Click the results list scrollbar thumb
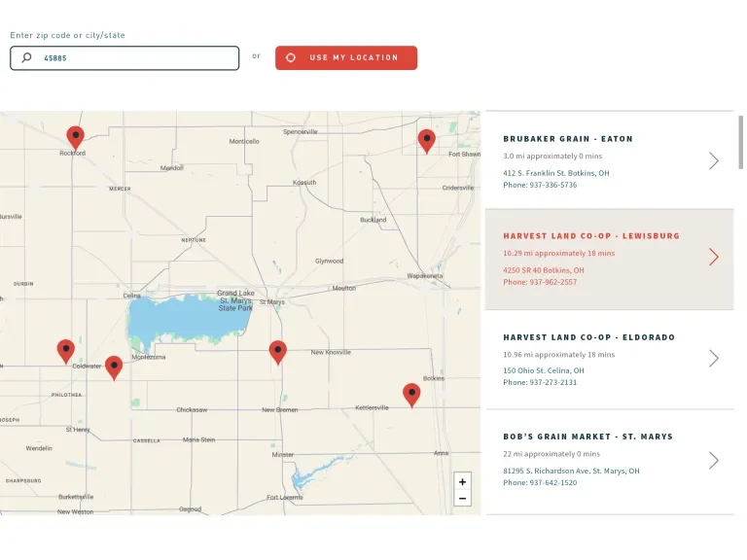The height and width of the screenshot is (560, 747). click(741, 142)
